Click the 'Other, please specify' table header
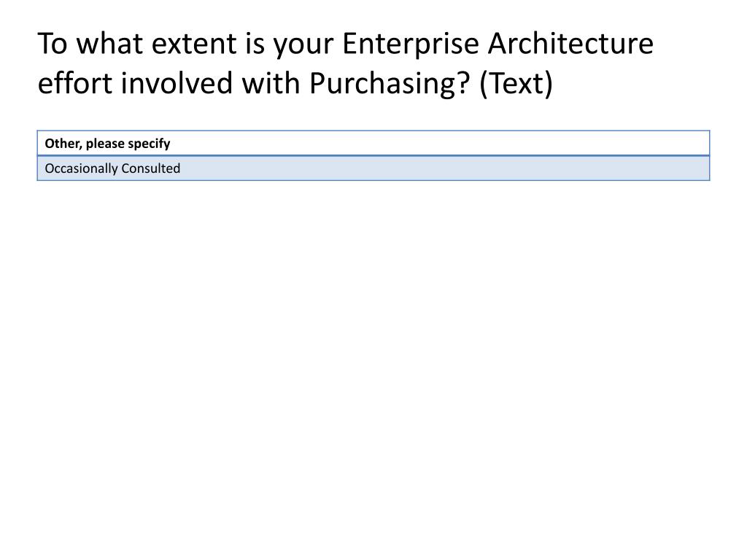Viewport: 747px width, 560px height. (373, 144)
